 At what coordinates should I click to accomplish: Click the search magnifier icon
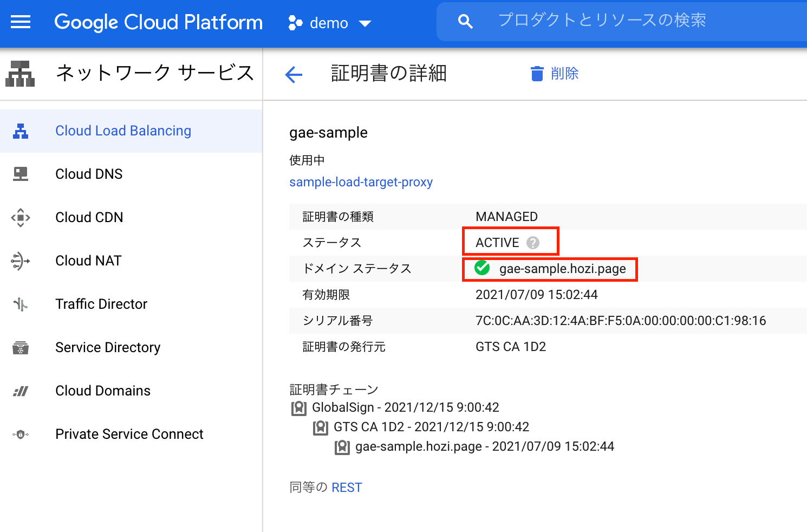tap(465, 22)
